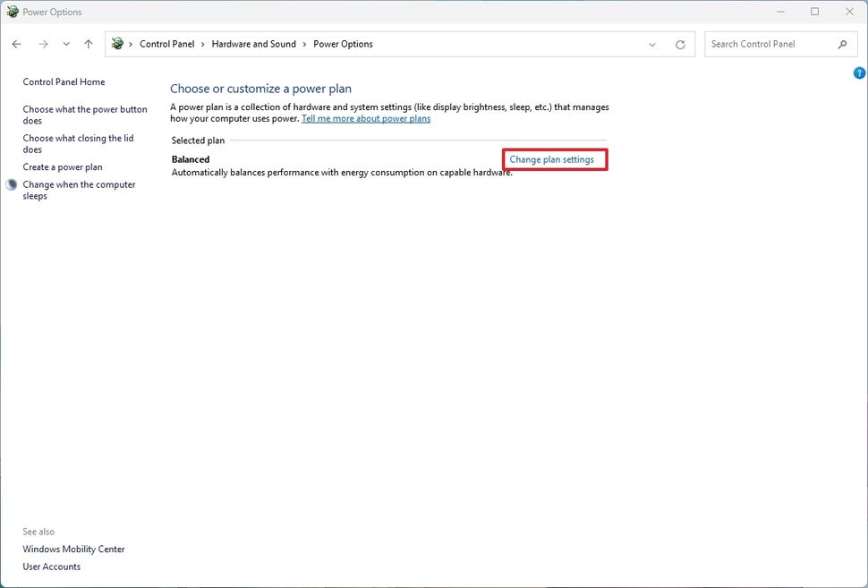Open Create a power plan
This screenshot has width=868, height=588.
coord(62,166)
